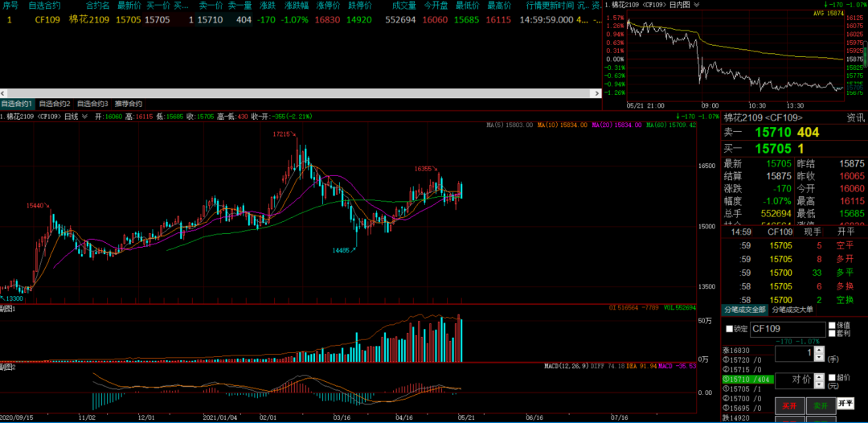Click the MA(10) 15834.00 indicator label
The width and height of the screenshot is (868, 423).
pos(562,125)
